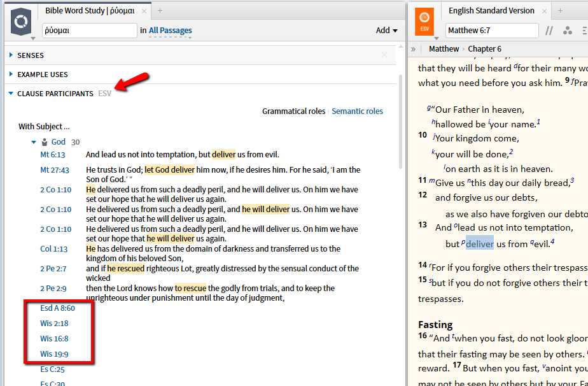Open a new tab beside English Standard Version
The height and width of the screenshot is (386, 588).
560,11
